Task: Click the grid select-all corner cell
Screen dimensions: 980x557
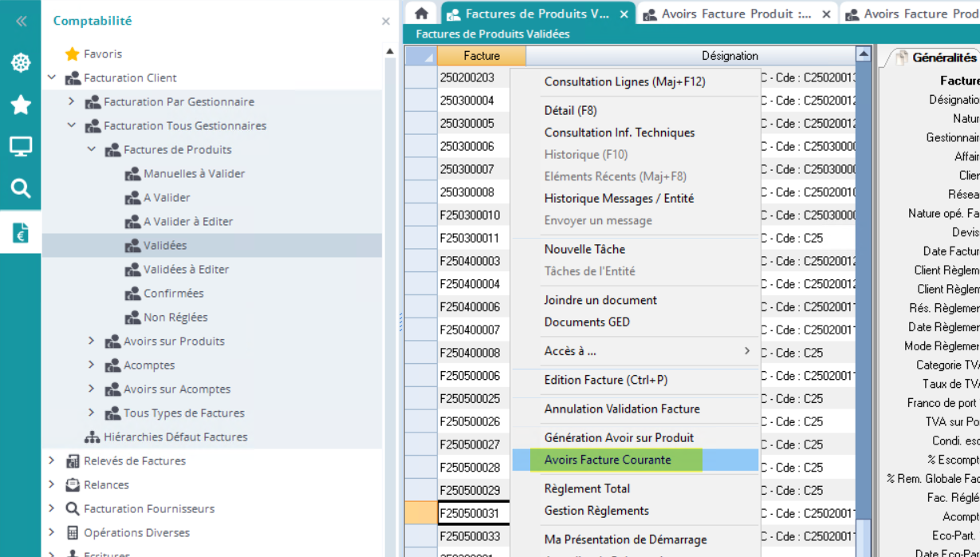Action: [x=421, y=56]
